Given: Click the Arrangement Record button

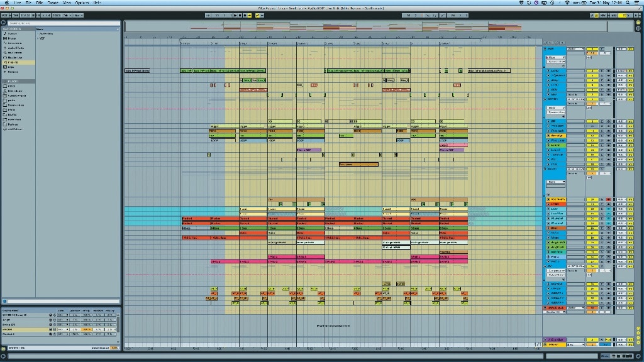Looking at the screenshot, I should pyautogui.click(x=245, y=15).
